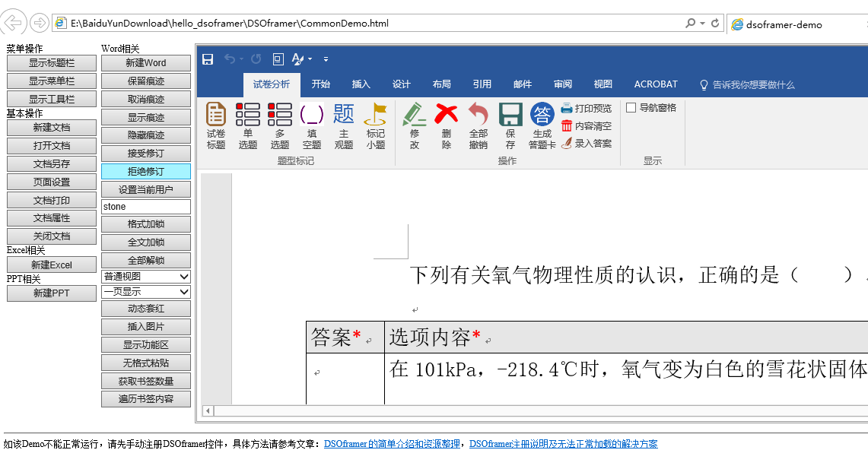The width and height of the screenshot is (868, 450).
Task: Select the dsoframer-demo browser tab
Action: point(784,24)
